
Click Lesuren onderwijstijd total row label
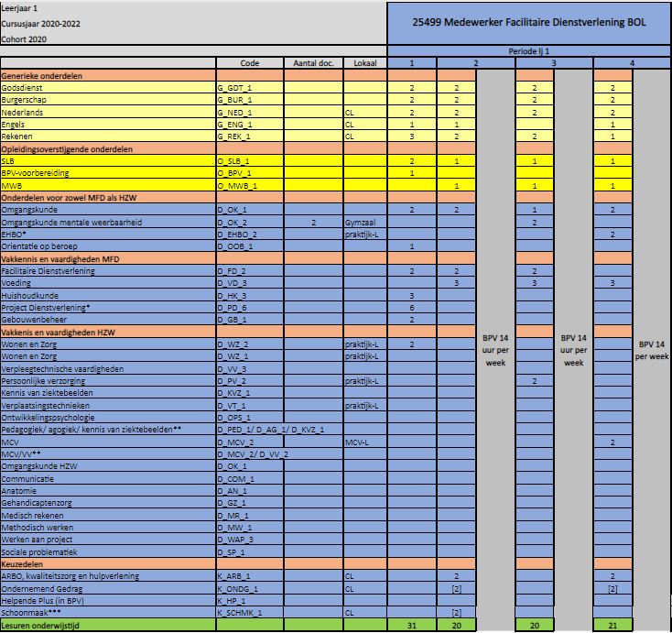(108, 626)
